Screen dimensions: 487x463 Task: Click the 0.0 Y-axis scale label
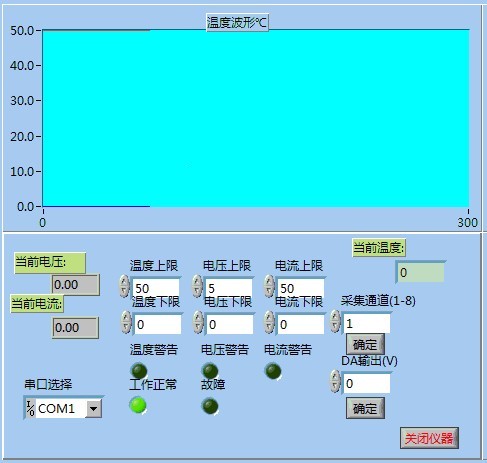[26, 206]
